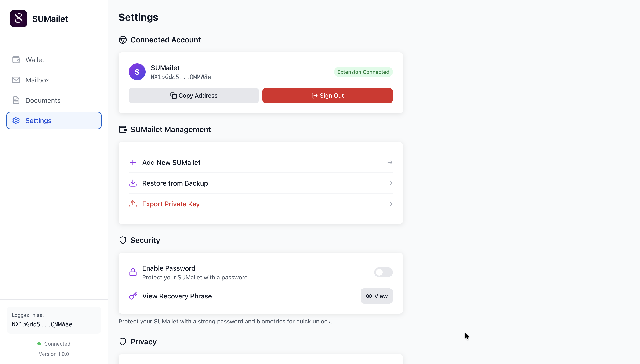This screenshot has width=640, height=364.
Task: Click the purple S account avatar
Action: (137, 72)
